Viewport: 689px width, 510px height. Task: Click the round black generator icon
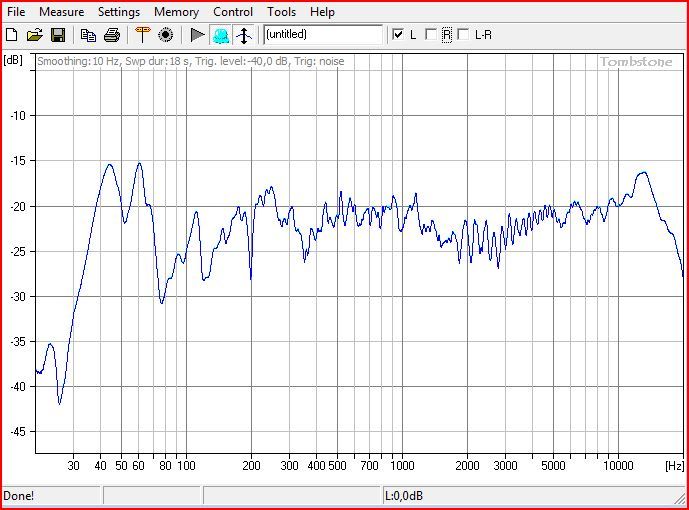[165, 35]
